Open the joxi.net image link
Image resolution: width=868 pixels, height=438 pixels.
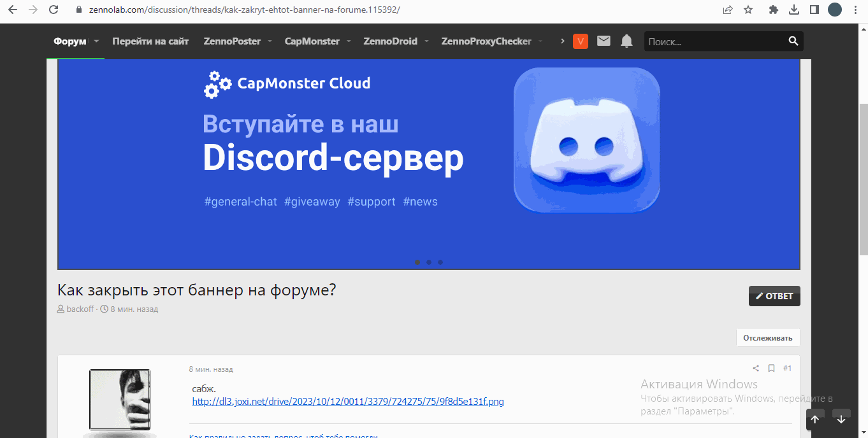pyautogui.click(x=348, y=402)
